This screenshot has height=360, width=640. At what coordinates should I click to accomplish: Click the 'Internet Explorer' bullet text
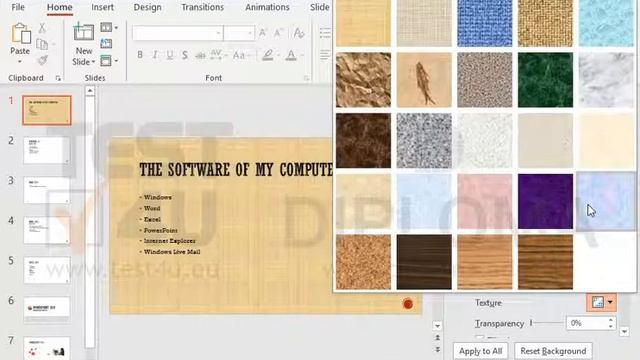(x=169, y=241)
